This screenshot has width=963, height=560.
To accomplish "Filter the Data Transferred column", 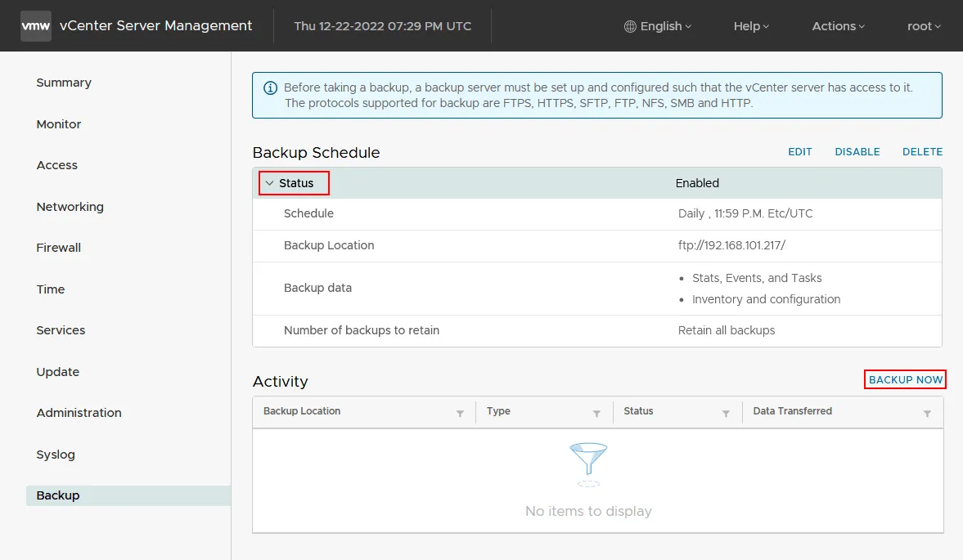I will 927,414.
